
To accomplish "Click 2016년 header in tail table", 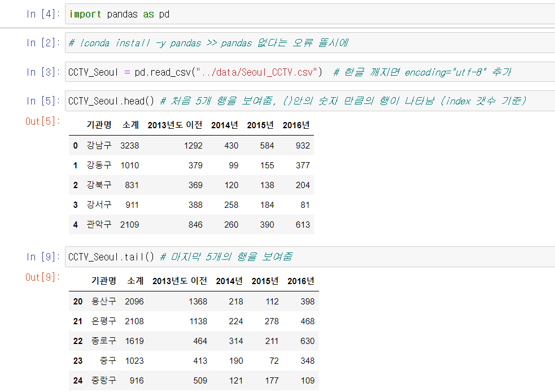I will [x=301, y=281].
